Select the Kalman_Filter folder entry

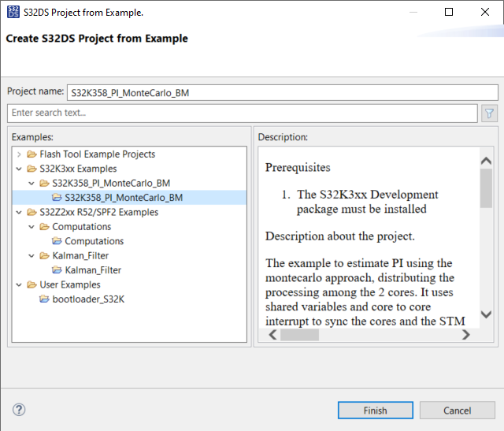pyautogui.click(x=80, y=256)
